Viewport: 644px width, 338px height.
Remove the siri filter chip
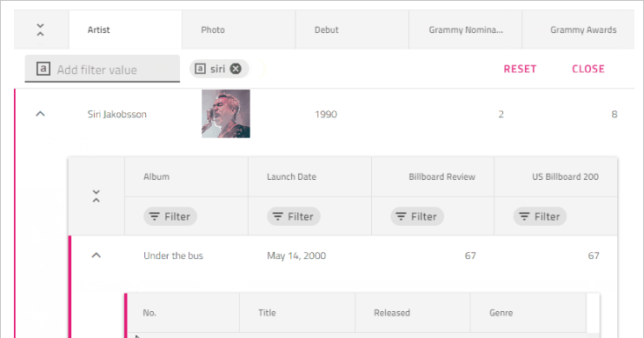(236, 69)
